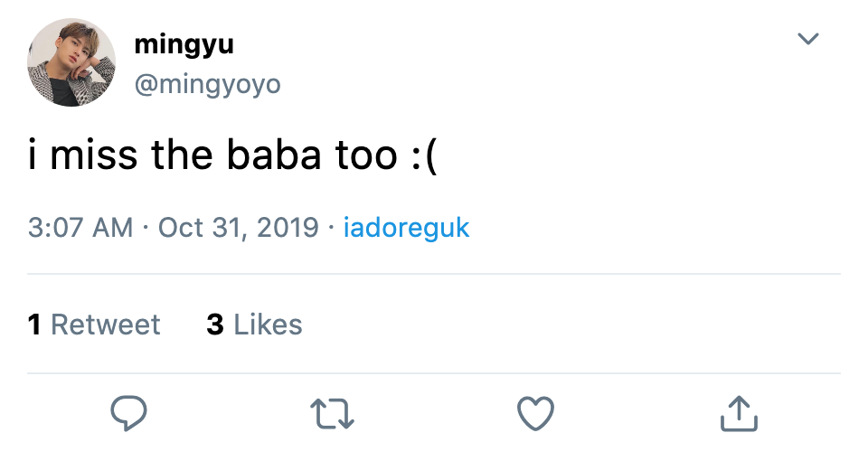
Task: Retweet this tweet using the arrows icon
Action: click(332, 414)
